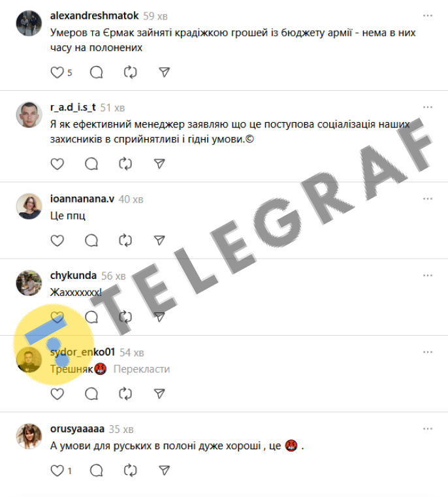Repost sydor_enko01's comment
Image resolution: width=448 pixels, height=497 pixels.
125,394
